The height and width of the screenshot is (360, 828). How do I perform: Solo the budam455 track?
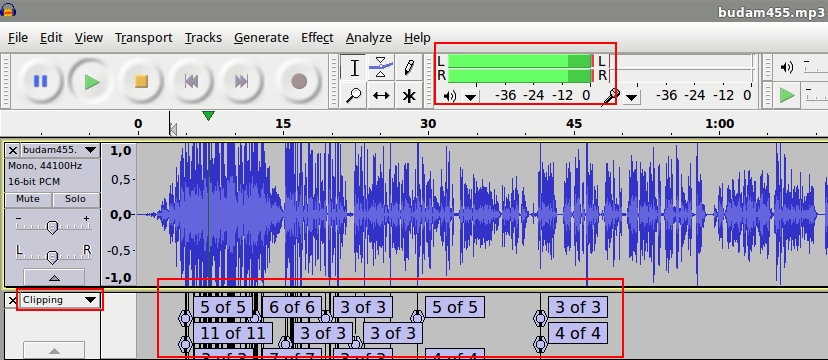point(76,200)
